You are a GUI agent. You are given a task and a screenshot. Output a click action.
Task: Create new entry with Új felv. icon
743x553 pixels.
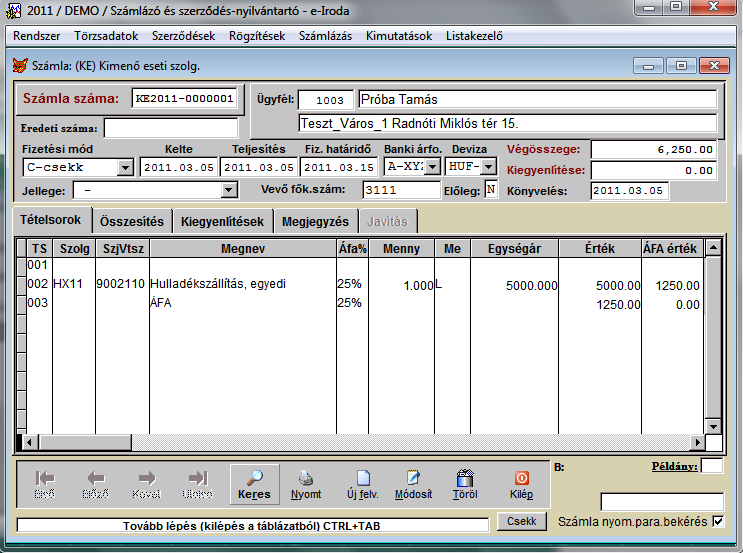pos(362,478)
